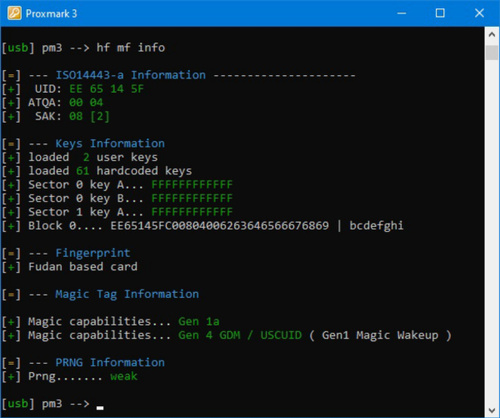
Task: Click the Prng 'weak' result text
Action: coord(124,376)
